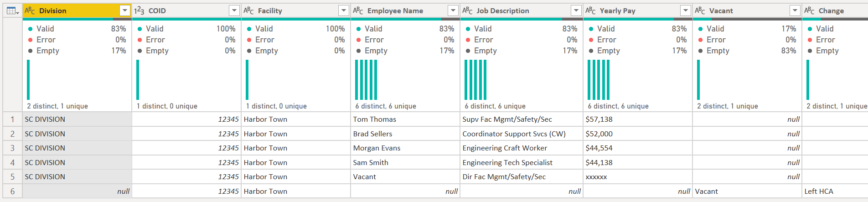Select the 'Vacant' cell in row 6
This screenshot has height=202, width=868.
pos(747,191)
